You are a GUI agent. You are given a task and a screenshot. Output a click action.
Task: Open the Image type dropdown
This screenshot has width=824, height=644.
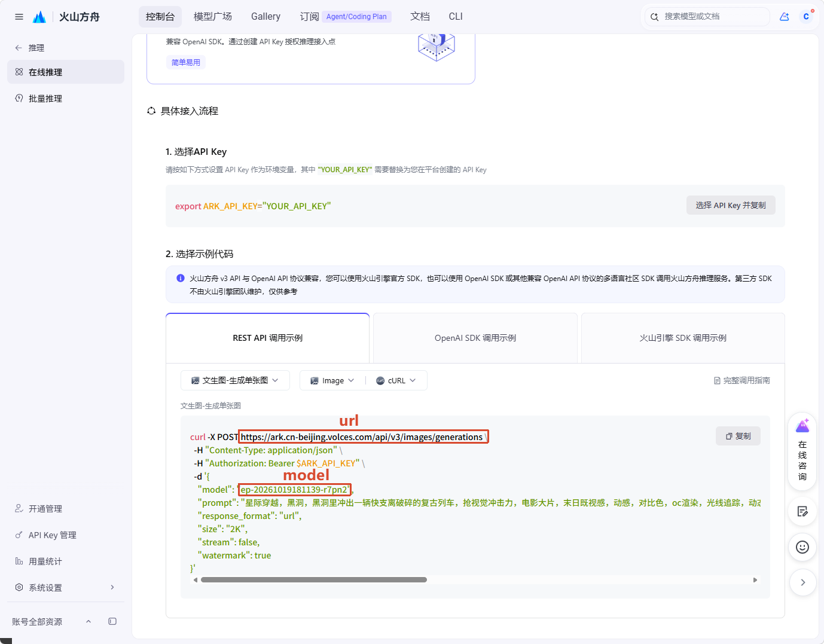coord(332,380)
